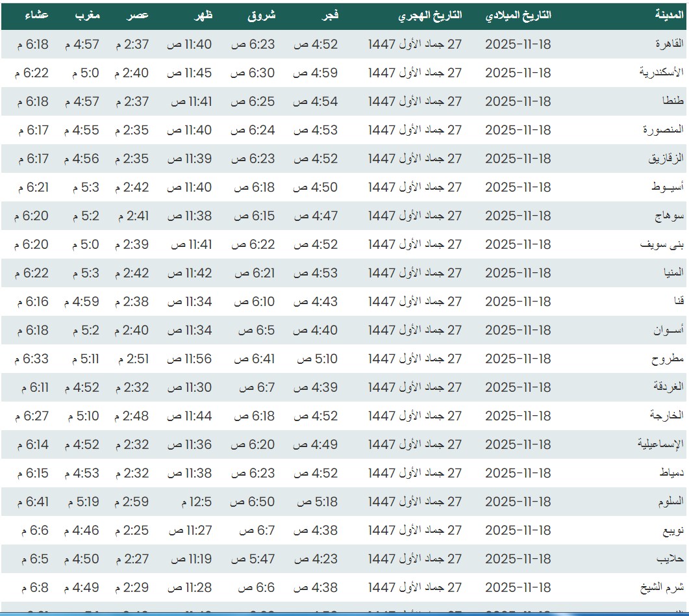The height and width of the screenshot is (616, 689).
Task: Click the عصر column header
Action: [x=137, y=15]
